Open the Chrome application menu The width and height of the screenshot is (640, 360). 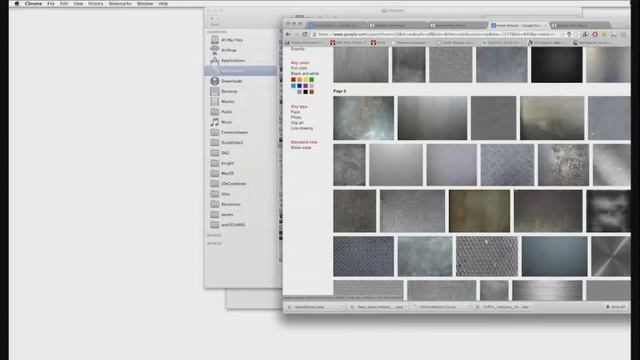tap(33, 4)
